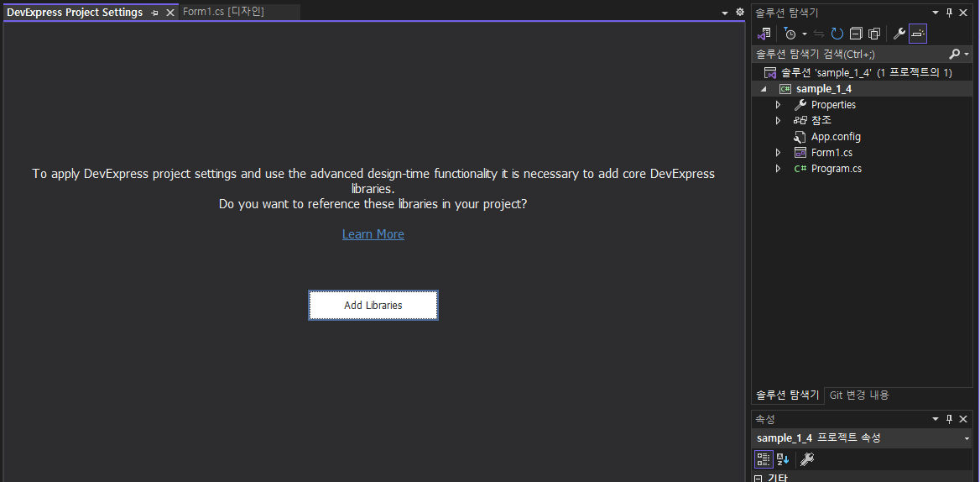Toggle the Preview Selected Items button

(x=918, y=34)
